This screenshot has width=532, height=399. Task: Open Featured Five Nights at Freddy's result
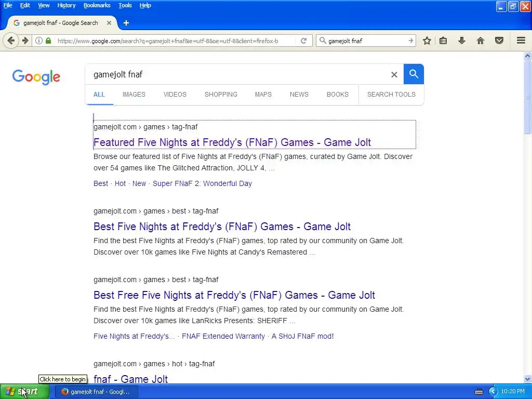tap(232, 142)
